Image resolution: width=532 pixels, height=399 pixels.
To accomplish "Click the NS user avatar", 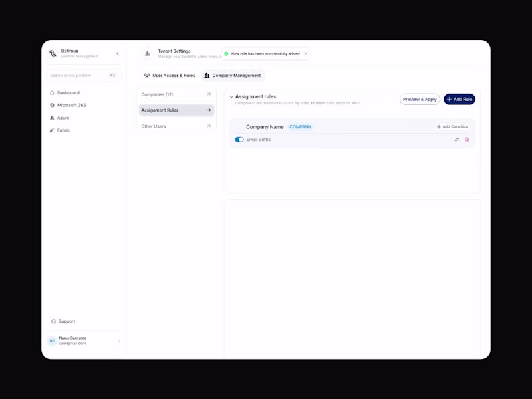I will coord(52,341).
